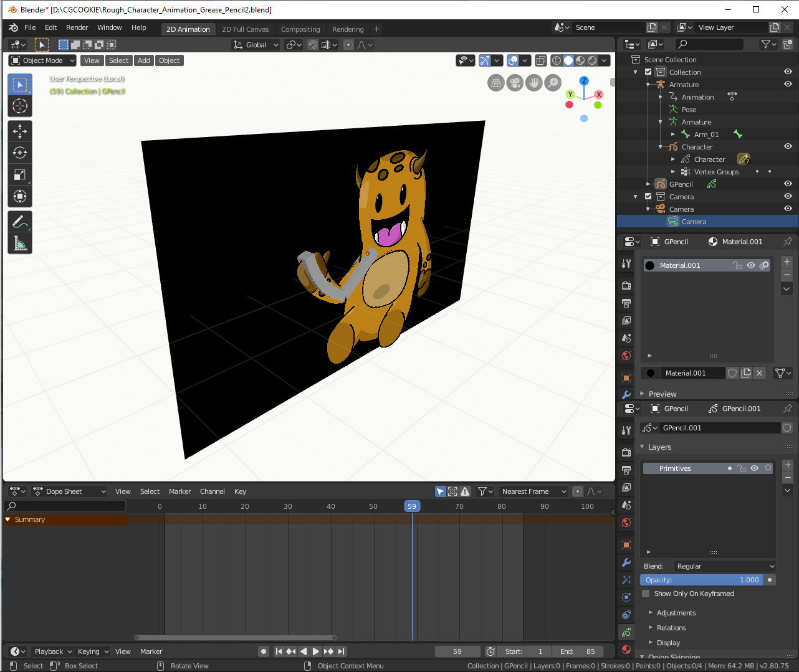Viewport: 799px width, 672px height.
Task: Toggle auto keying record button
Action: click(x=264, y=651)
